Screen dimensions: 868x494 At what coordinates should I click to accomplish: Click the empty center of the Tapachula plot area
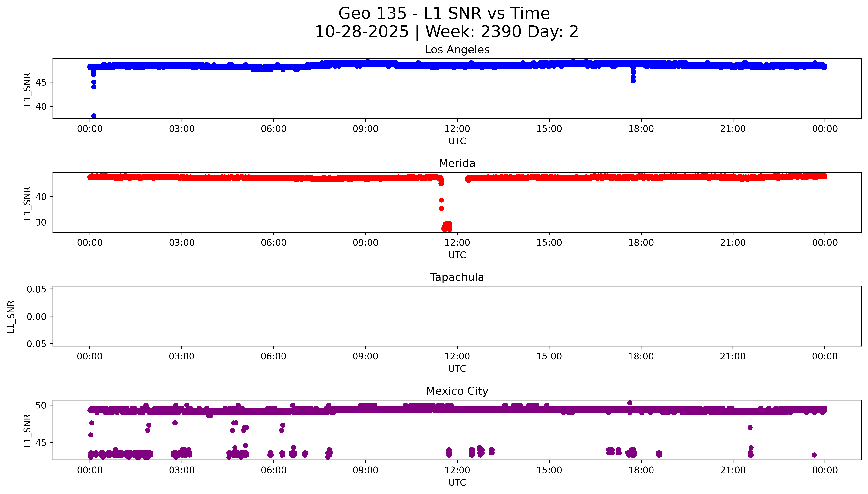click(457, 316)
